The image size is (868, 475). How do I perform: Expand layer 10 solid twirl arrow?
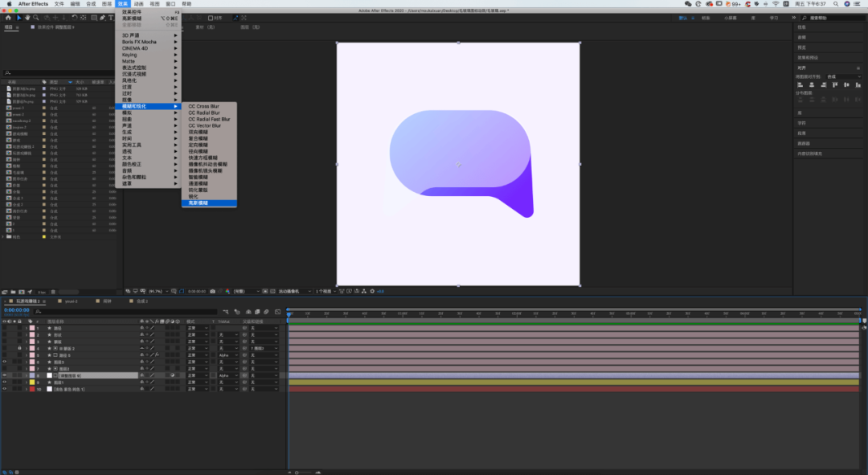coord(26,389)
